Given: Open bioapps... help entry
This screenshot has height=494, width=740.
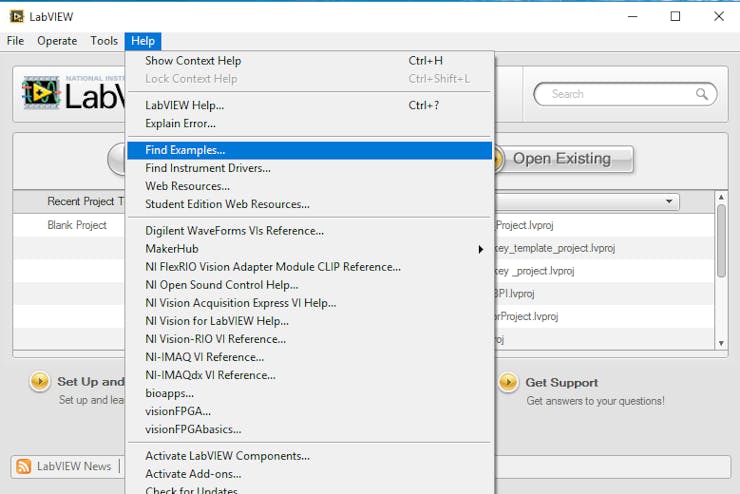Looking at the screenshot, I should point(309,393).
